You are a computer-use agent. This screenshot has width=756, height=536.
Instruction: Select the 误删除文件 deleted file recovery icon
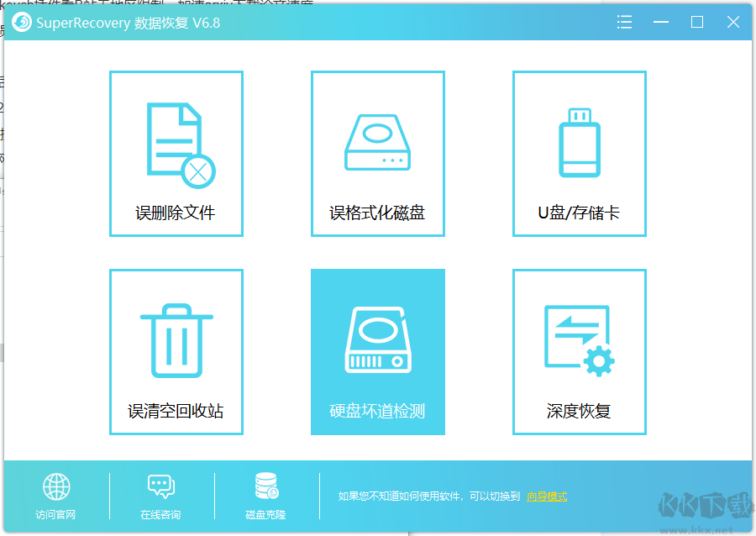(x=176, y=143)
